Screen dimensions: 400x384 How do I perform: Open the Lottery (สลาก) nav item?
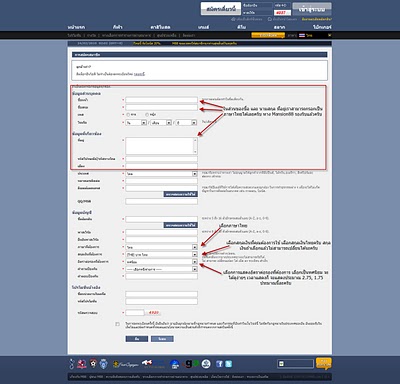279,27
